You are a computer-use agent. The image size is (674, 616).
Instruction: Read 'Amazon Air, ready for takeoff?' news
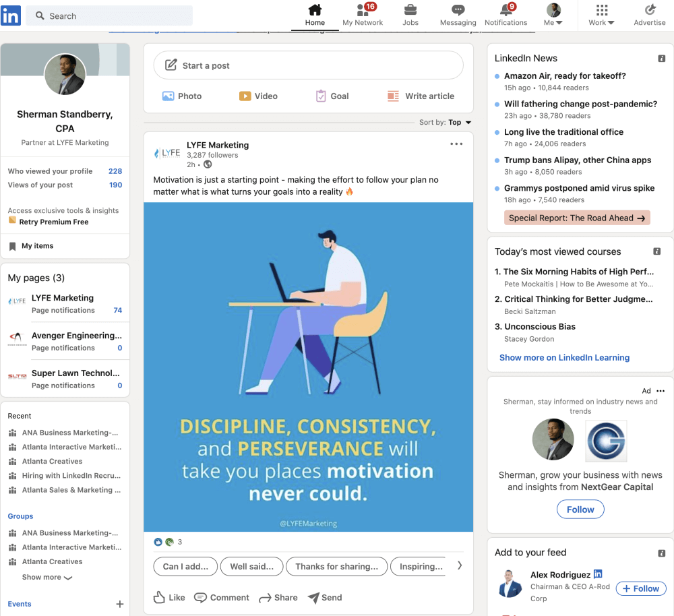[564, 76]
